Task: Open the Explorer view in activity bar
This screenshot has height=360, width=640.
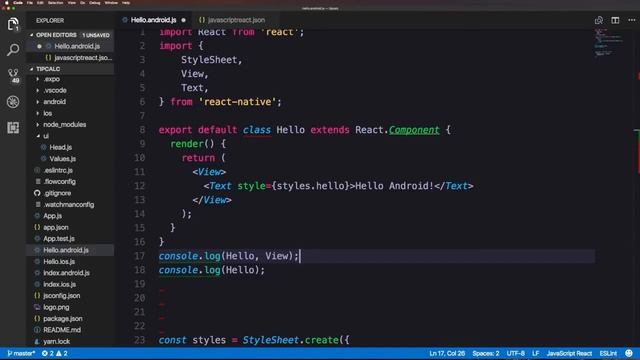Action: 13,24
